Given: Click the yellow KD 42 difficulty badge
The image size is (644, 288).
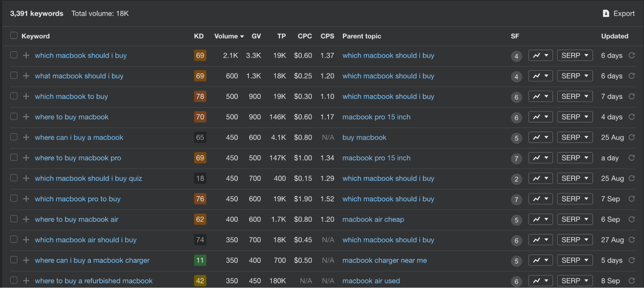Looking at the screenshot, I should pyautogui.click(x=200, y=281).
